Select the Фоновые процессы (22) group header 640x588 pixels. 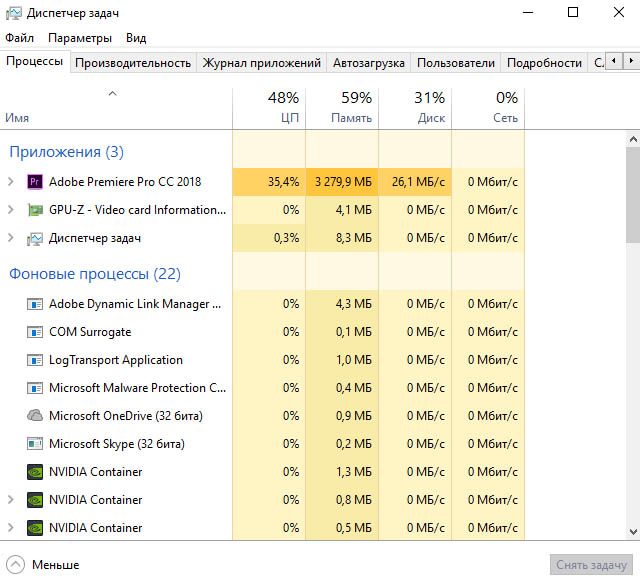coord(95,274)
